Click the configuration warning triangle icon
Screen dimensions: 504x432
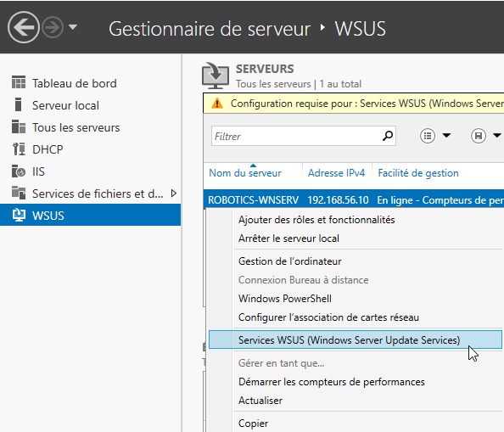(217, 104)
